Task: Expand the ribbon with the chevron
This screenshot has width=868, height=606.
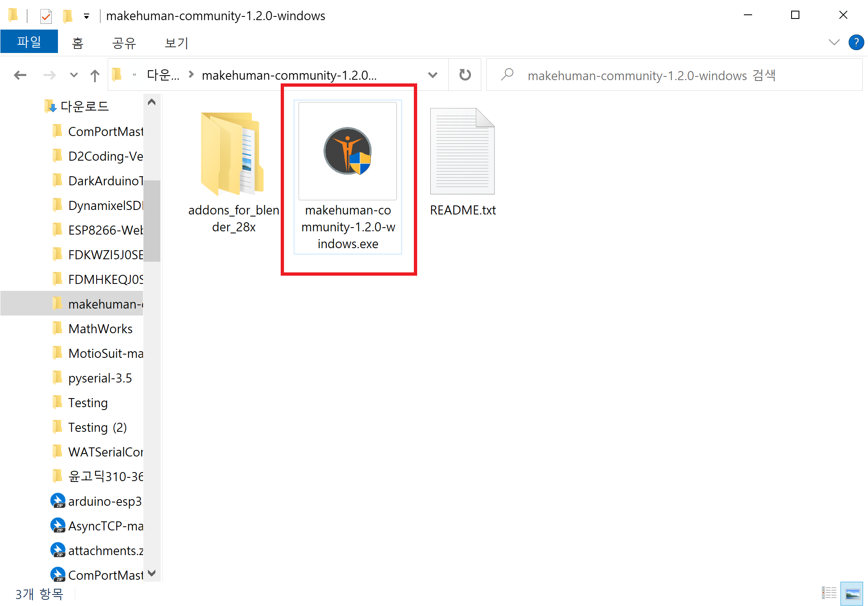Action: (834, 42)
